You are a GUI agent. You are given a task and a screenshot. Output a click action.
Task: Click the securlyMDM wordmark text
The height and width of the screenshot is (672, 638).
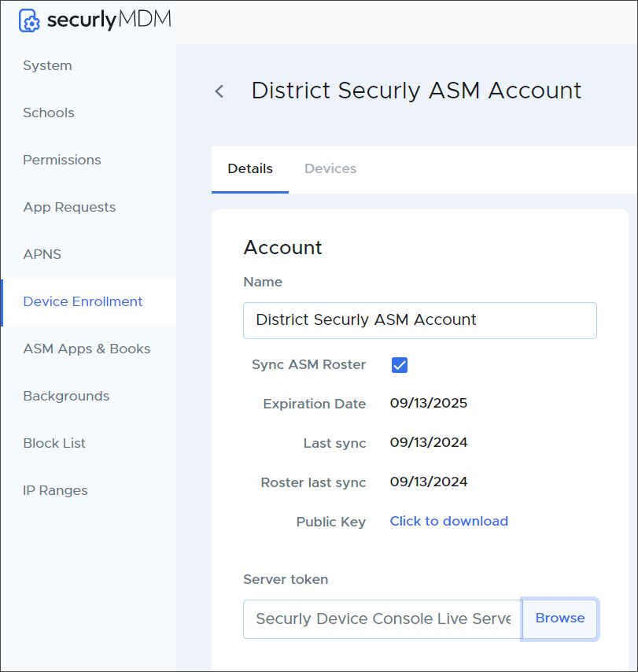[x=109, y=20]
